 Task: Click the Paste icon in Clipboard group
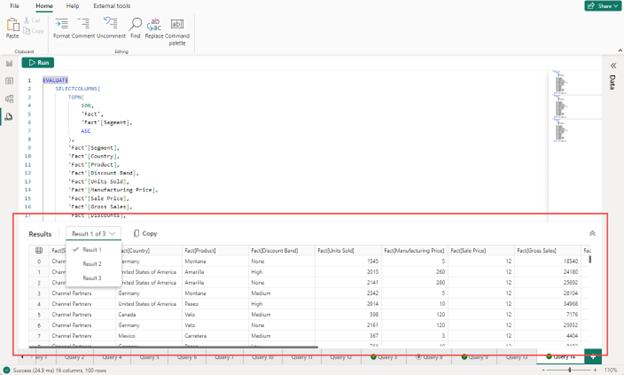[x=12, y=28]
